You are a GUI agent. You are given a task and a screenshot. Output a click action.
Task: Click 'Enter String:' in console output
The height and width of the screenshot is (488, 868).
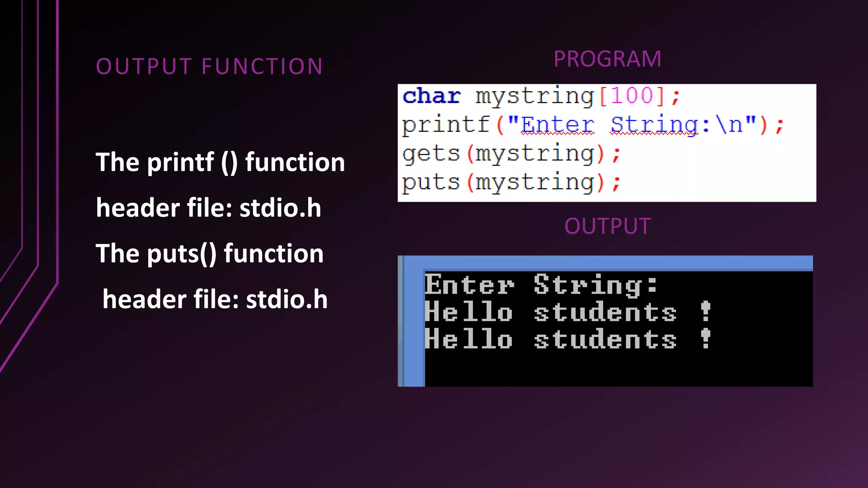pyautogui.click(x=541, y=285)
